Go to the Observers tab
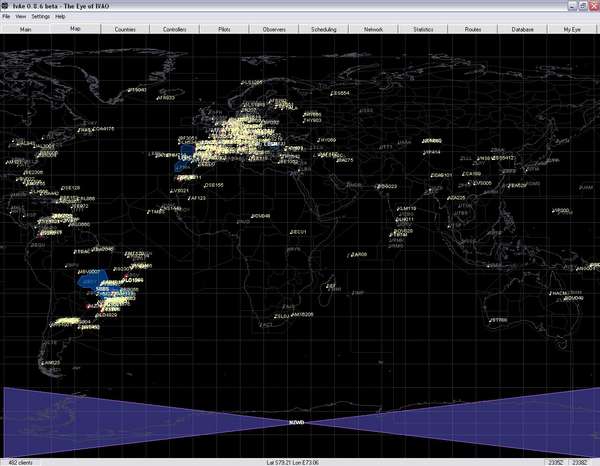 273,30
